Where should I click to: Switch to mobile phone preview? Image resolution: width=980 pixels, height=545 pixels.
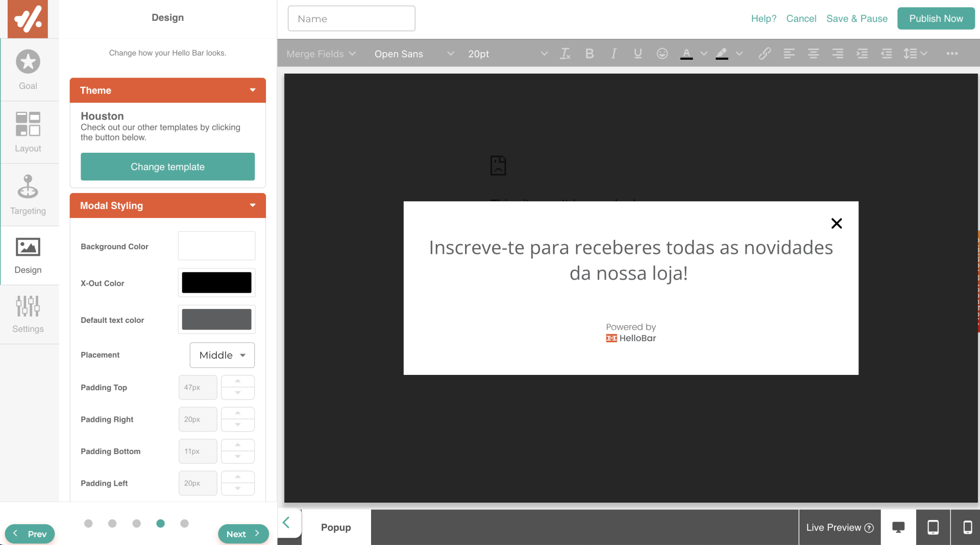click(x=967, y=527)
